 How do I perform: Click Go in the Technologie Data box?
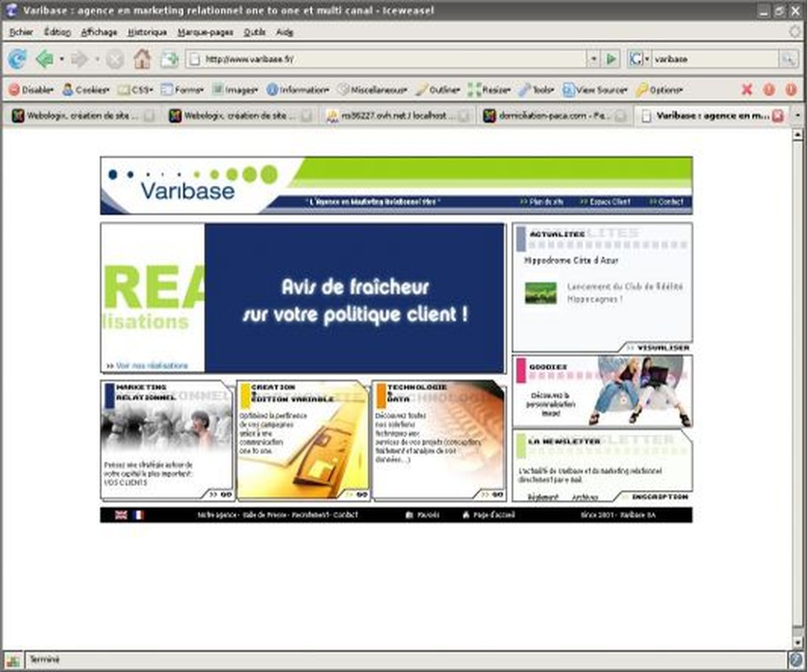[x=492, y=494]
